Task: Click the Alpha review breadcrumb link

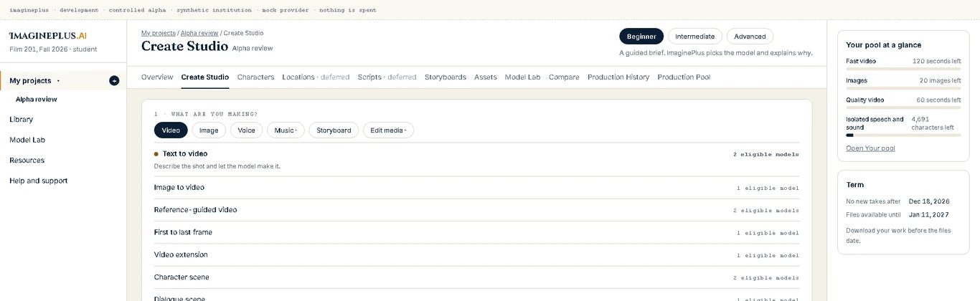Action: pyautogui.click(x=199, y=33)
